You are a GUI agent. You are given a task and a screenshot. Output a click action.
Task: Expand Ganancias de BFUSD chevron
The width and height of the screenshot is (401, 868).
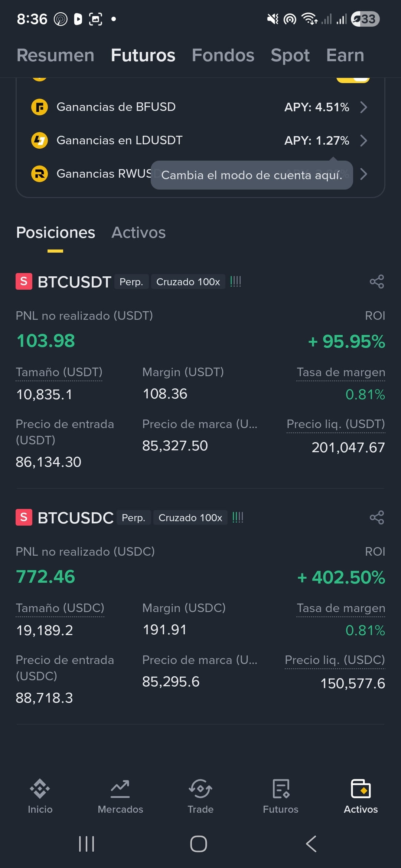(364, 107)
